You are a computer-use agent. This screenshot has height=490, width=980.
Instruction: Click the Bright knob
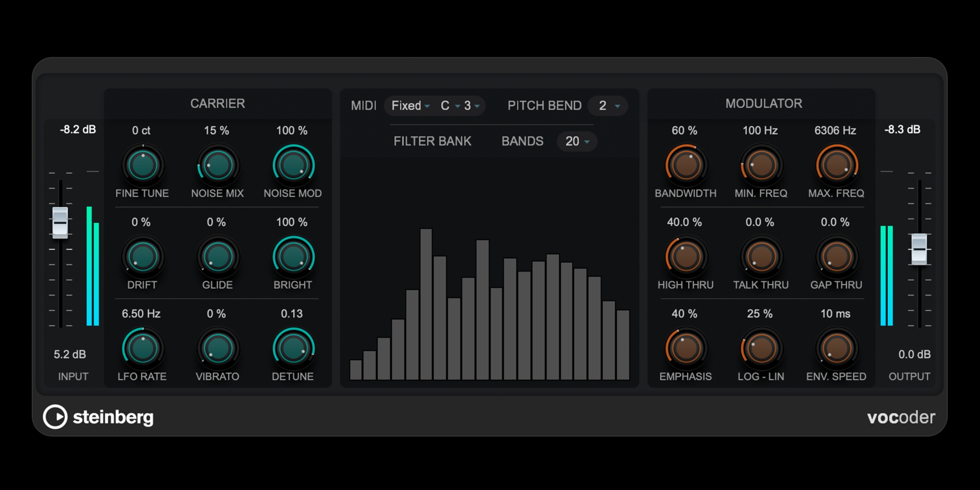[x=293, y=257]
